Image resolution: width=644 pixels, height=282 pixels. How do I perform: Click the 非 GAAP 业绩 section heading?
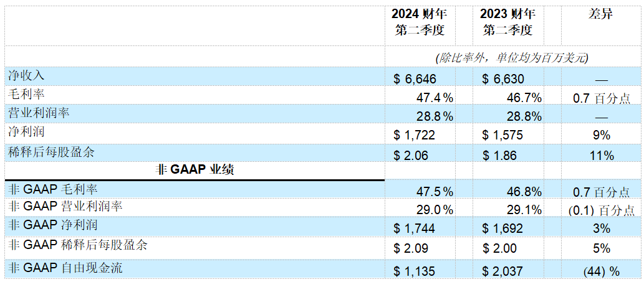point(195,170)
